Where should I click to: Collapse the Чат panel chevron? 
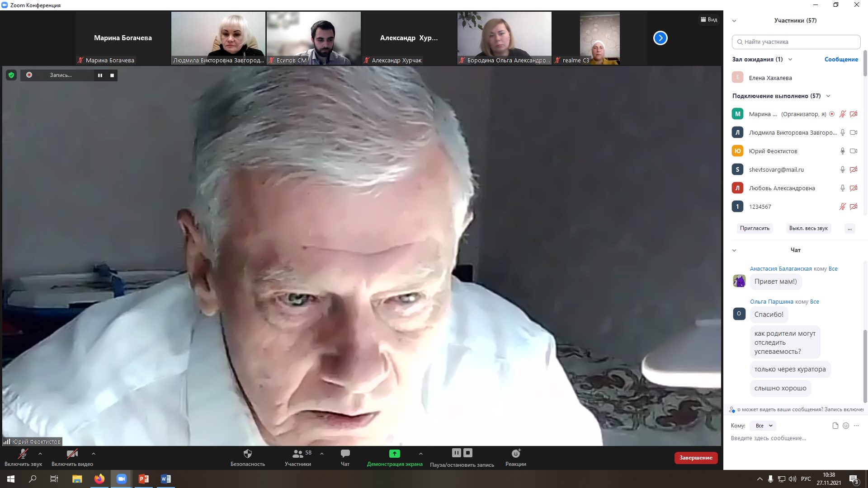(x=734, y=250)
